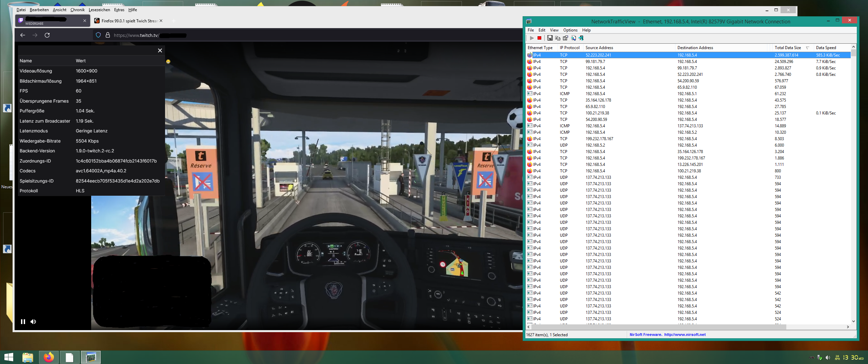
Task: Select the ICMP row destined to 192.168.5.1
Action: [x=688, y=94]
